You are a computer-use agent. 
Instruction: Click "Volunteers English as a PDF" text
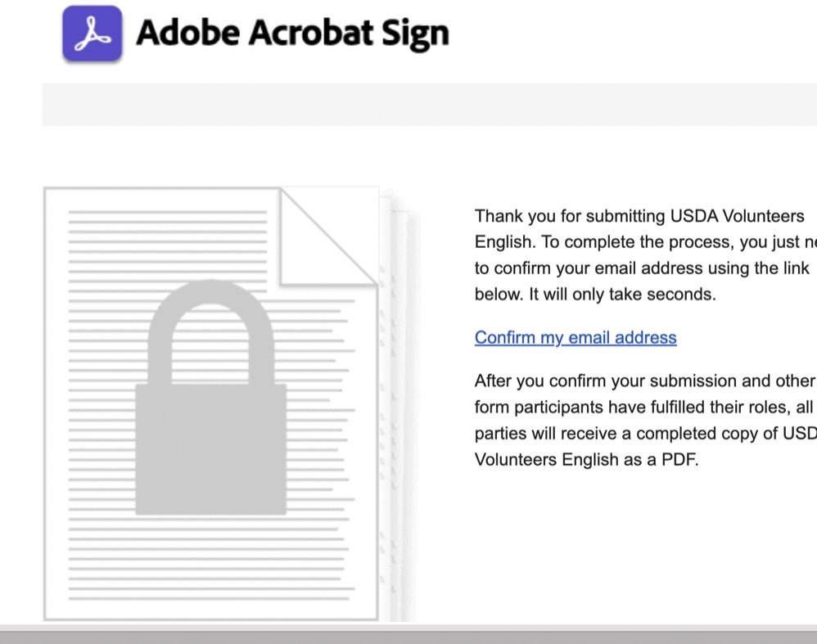tap(585, 460)
